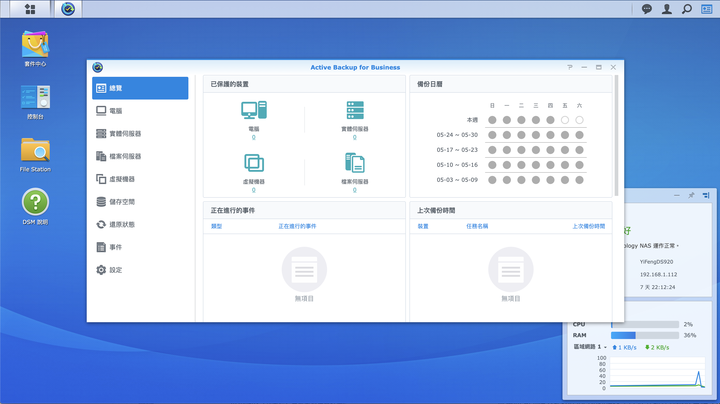720x404 pixels.
Task: Click the 已保護的裝置 panel heading
Action: click(230, 84)
